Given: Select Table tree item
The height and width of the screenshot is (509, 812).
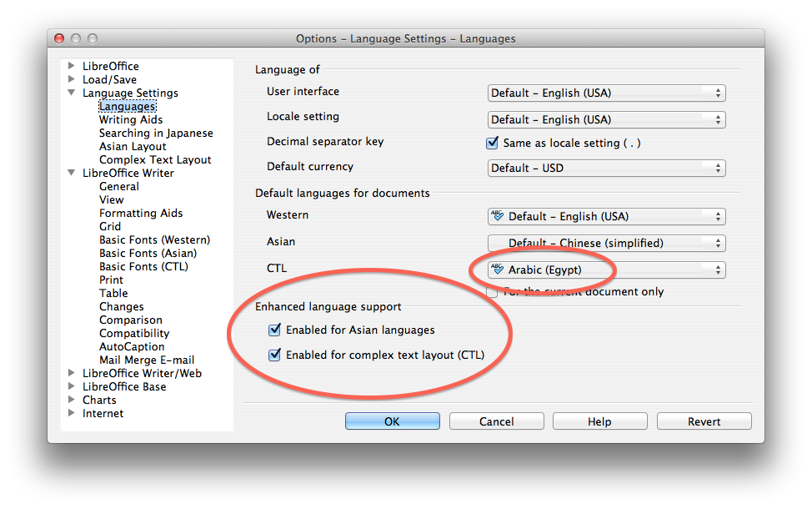Looking at the screenshot, I should (113, 294).
